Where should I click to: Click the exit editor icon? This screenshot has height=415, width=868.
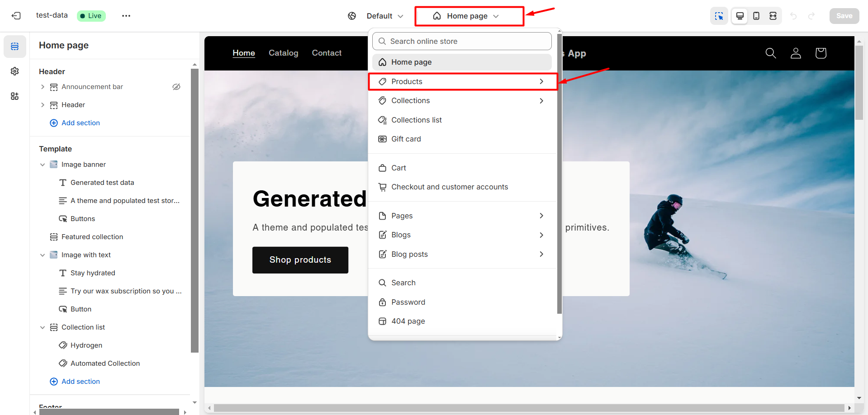[16, 16]
